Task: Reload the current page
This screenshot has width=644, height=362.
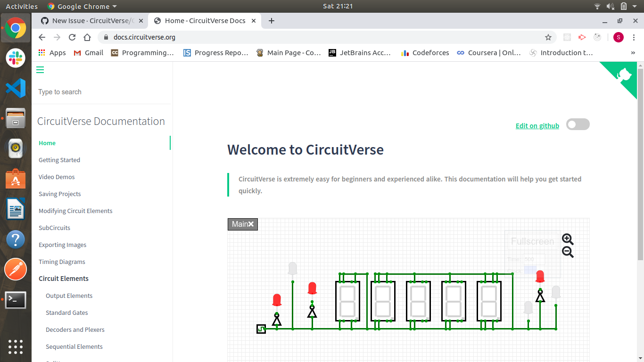Action: point(72,37)
